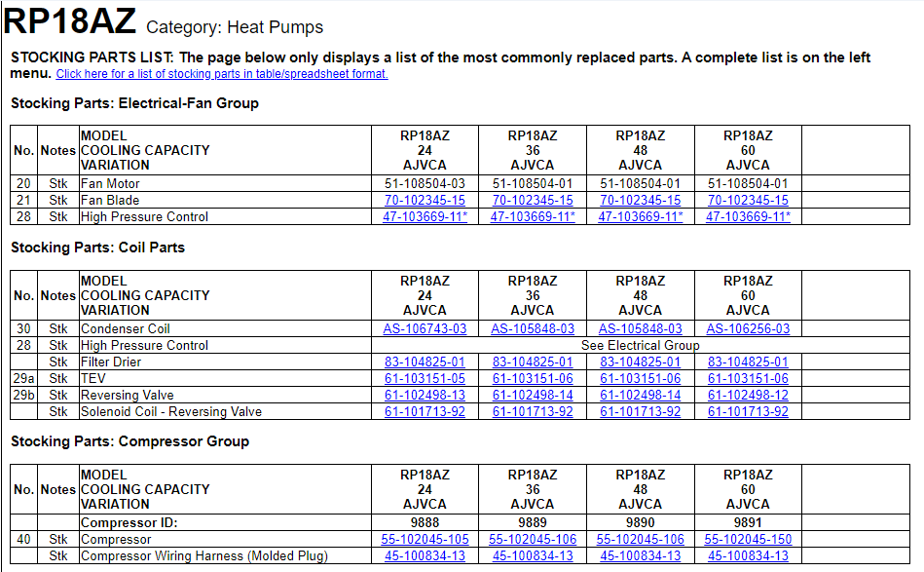The image size is (924, 572).
Task: Open Condenser Coil link AS-106743-03
Action: (425, 328)
